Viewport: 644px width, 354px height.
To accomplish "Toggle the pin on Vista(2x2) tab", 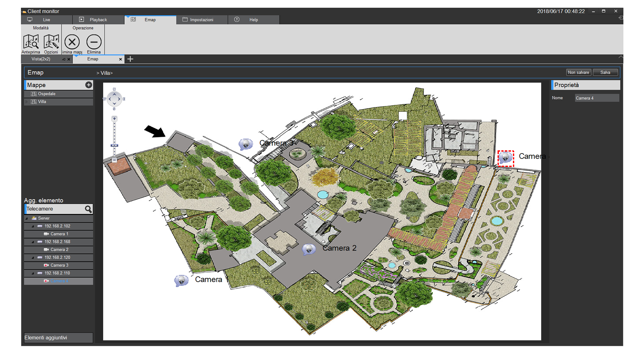I will coord(63,59).
